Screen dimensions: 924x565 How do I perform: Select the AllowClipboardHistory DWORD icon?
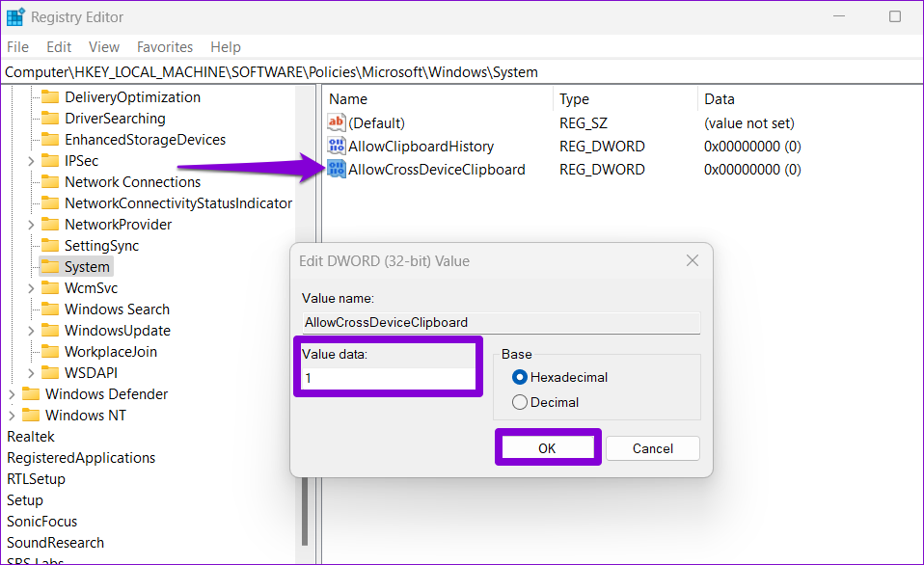(336, 146)
